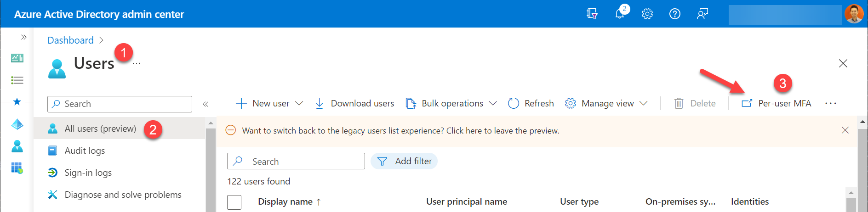Open the directory and subscription filter icon

[x=592, y=14]
